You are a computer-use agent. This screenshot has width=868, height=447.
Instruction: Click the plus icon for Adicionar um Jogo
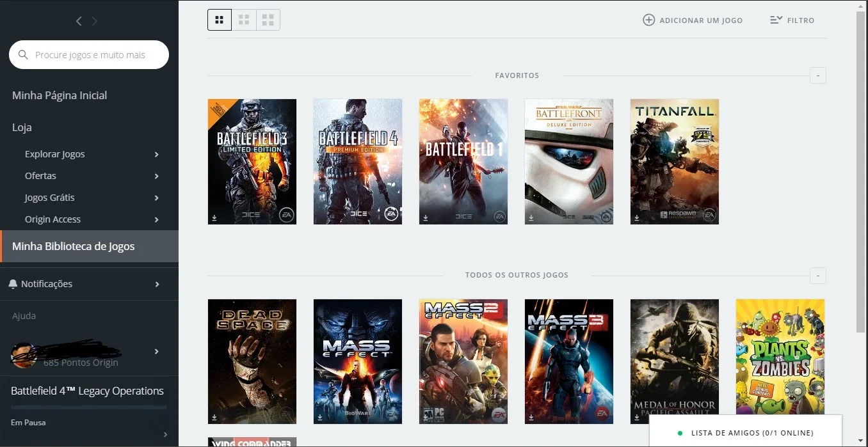coord(648,20)
